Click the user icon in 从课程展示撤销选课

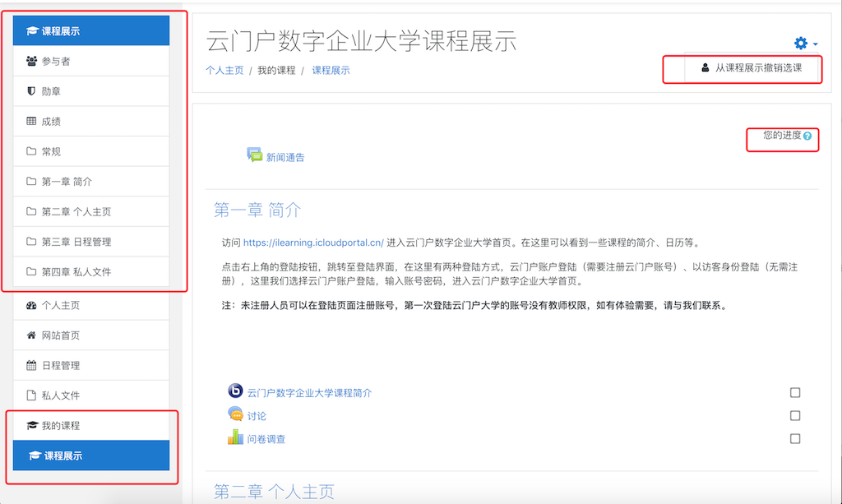pos(705,67)
